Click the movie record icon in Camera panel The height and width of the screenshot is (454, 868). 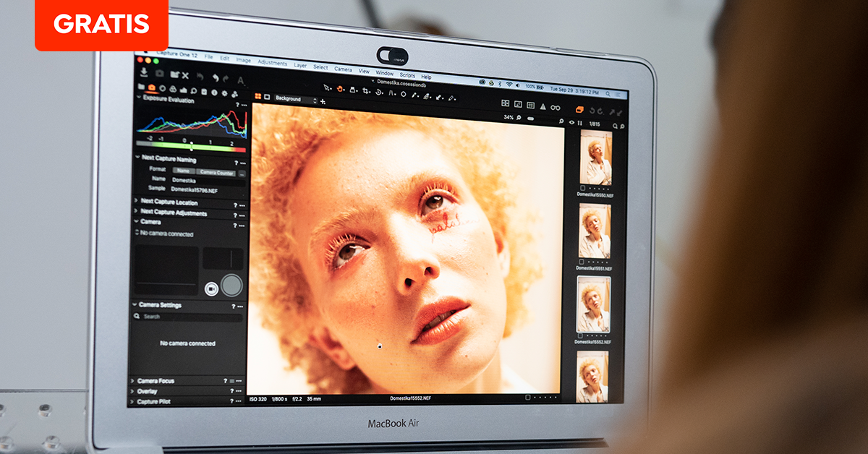pyautogui.click(x=211, y=289)
